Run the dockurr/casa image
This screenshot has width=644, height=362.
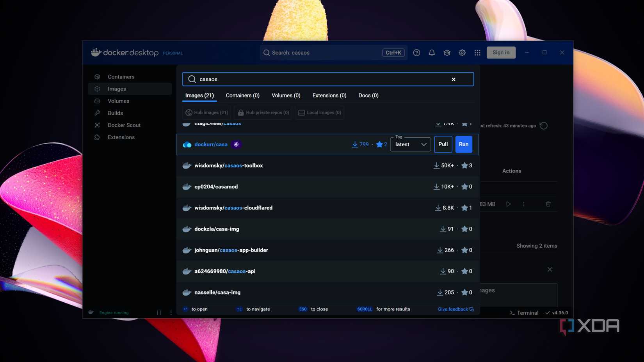tap(463, 144)
